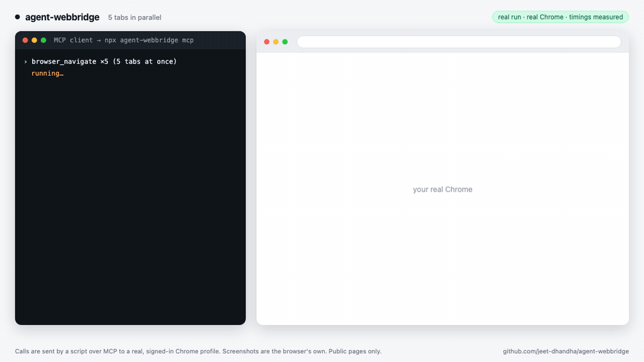
Task: Click the red close dot on terminal window
Action: point(25,40)
